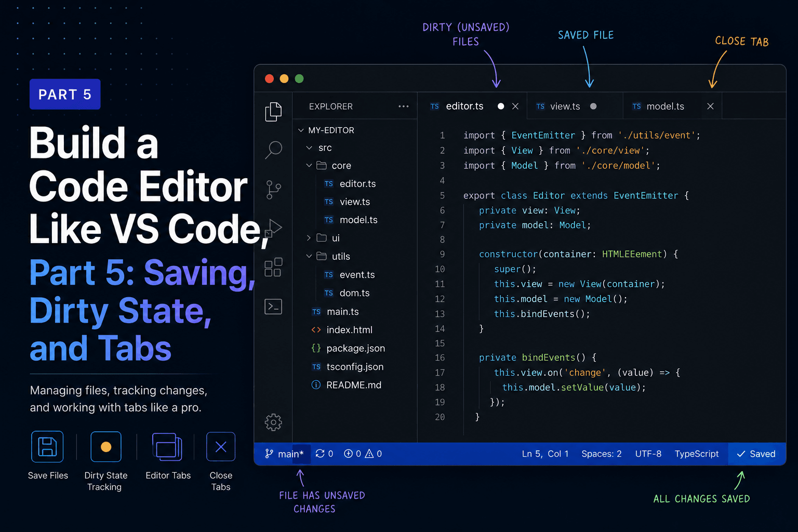The width and height of the screenshot is (798, 532).
Task: Click line number 9 in the gutter
Action: click(x=442, y=254)
